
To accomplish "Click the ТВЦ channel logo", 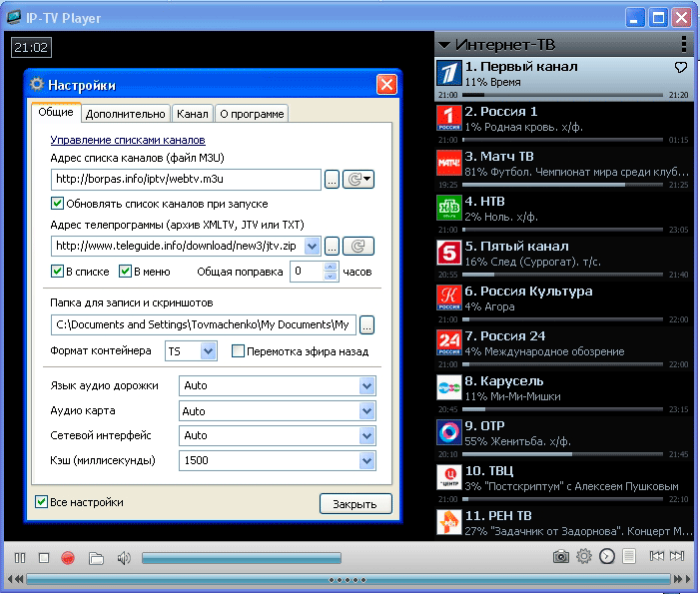I will tap(448, 477).
